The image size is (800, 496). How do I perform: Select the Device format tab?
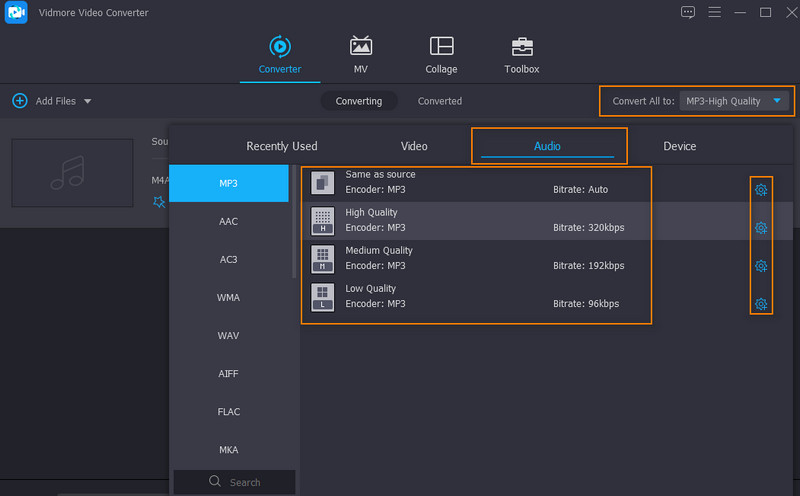(x=679, y=146)
